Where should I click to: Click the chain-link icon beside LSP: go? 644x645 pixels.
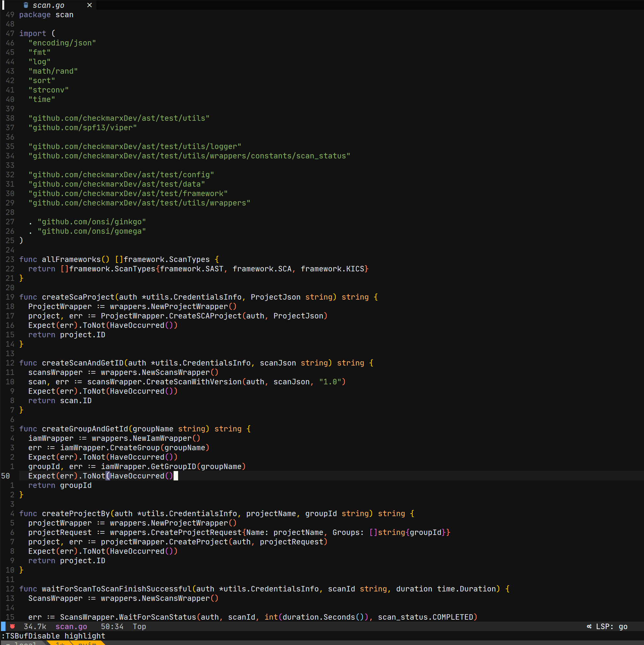tap(589, 626)
